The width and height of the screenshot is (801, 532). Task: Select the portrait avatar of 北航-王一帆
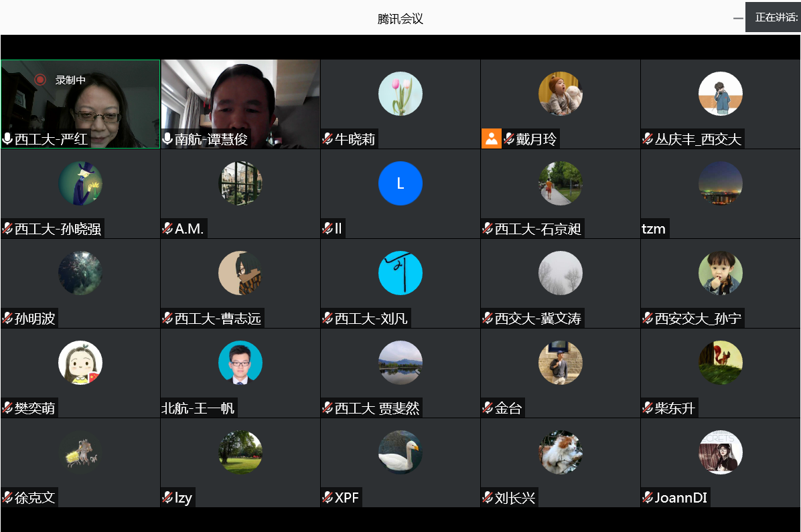[240, 363]
